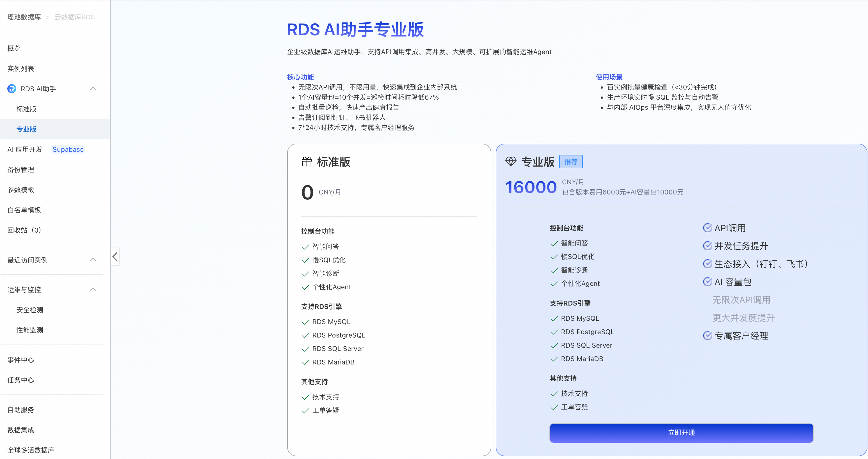
Task: Open AI 应用开发 in the sidebar
Action: [25, 150]
